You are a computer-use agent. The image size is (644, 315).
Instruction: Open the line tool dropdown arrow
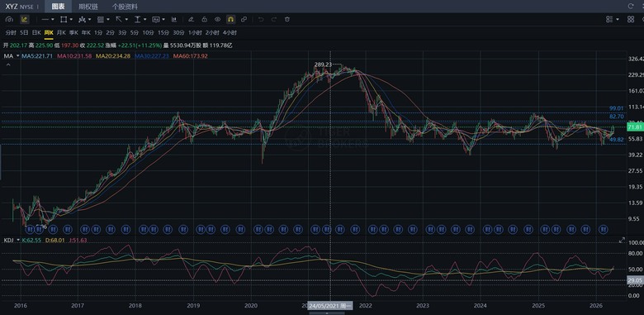point(53,19)
